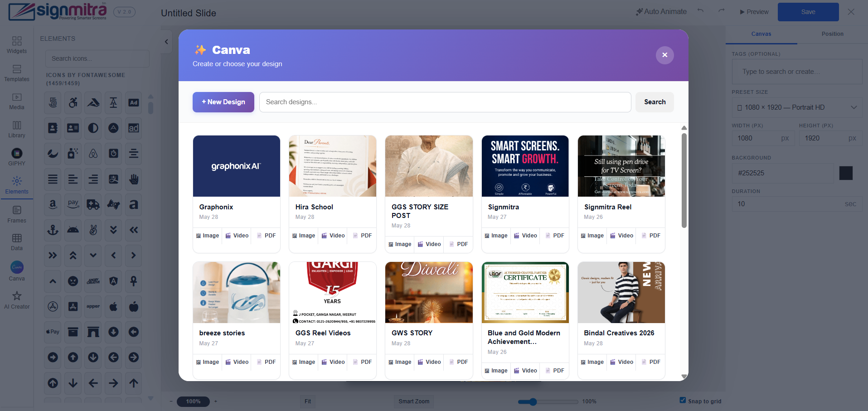The image size is (868, 411).
Task: Open the background color swatch
Action: coord(846,173)
